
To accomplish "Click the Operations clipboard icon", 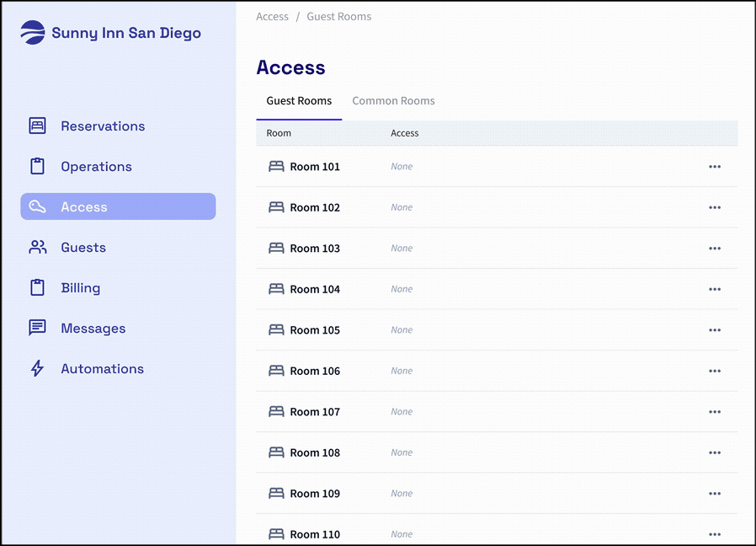I will click(37, 167).
